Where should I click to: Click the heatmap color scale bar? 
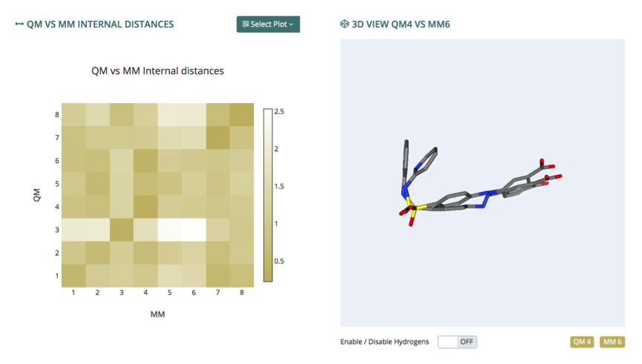tap(268, 195)
